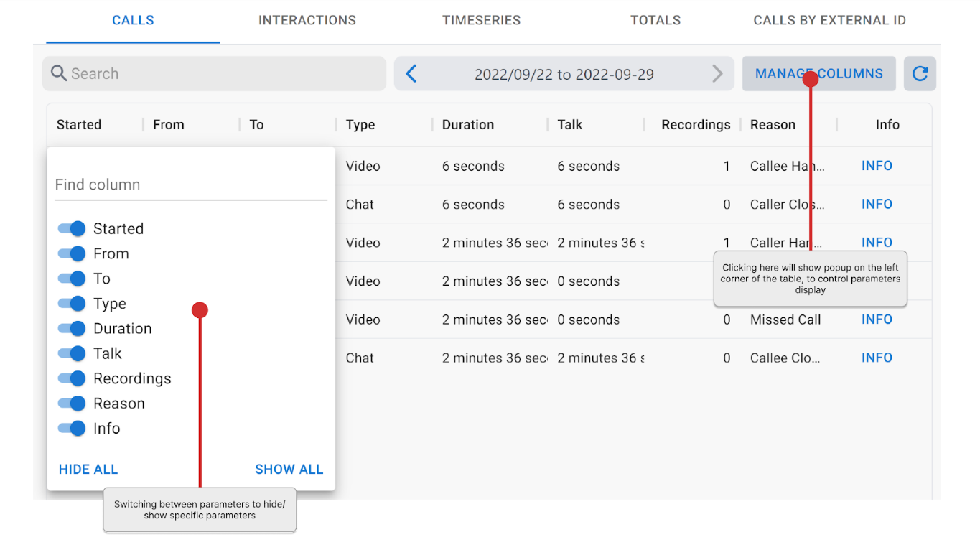This screenshot has width=980, height=555.
Task: Click the Find column input field
Action: click(190, 185)
